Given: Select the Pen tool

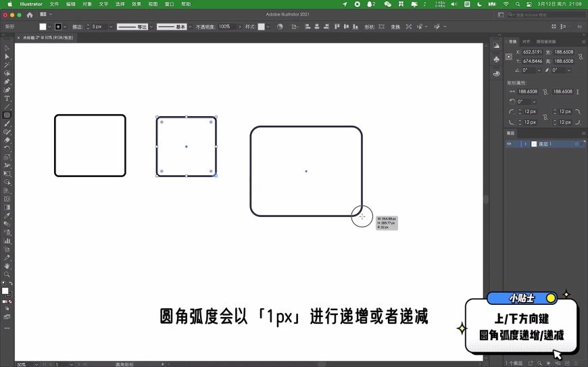Looking at the screenshot, I should click(x=7, y=82).
